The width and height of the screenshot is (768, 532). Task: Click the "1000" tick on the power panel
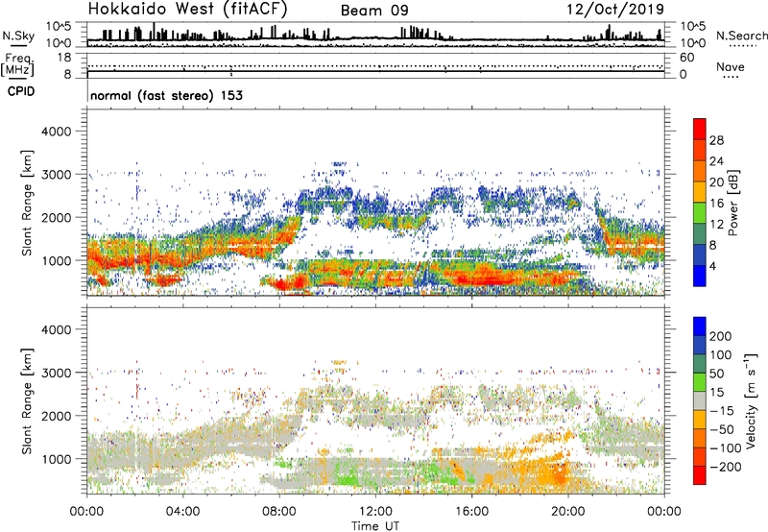(x=57, y=260)
